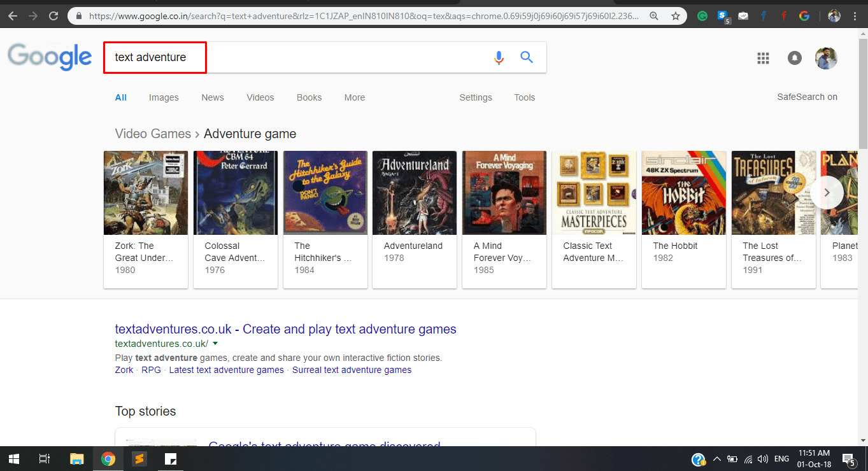Click the Latest text adventure games sitelink

point(226,370)
